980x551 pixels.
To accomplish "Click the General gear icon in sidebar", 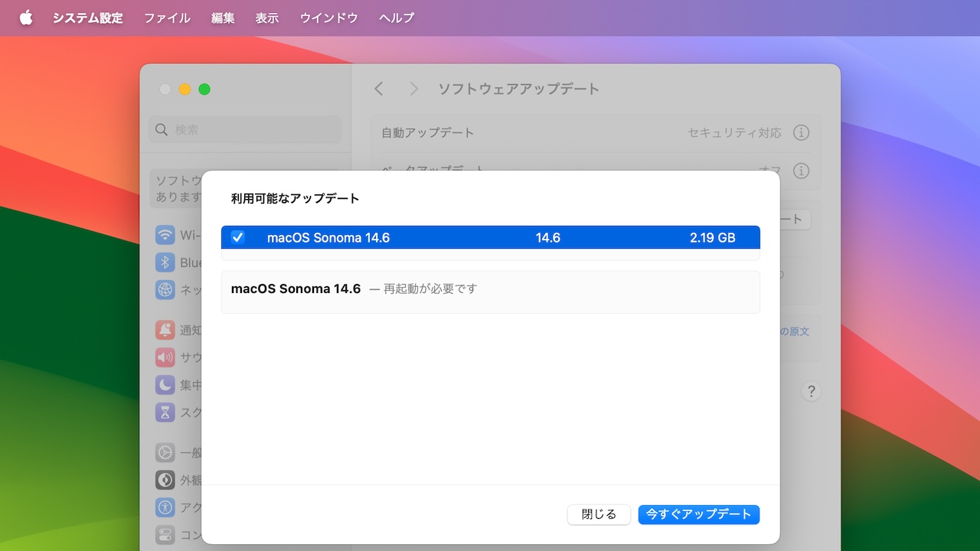I will 165,452.
